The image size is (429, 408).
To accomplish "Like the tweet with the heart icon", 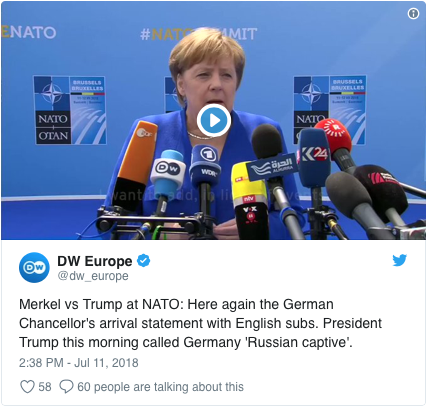I will tap(27, 387).
